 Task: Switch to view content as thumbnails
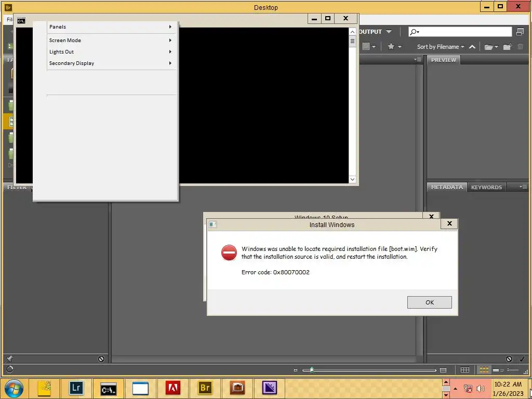coord(484,370)
